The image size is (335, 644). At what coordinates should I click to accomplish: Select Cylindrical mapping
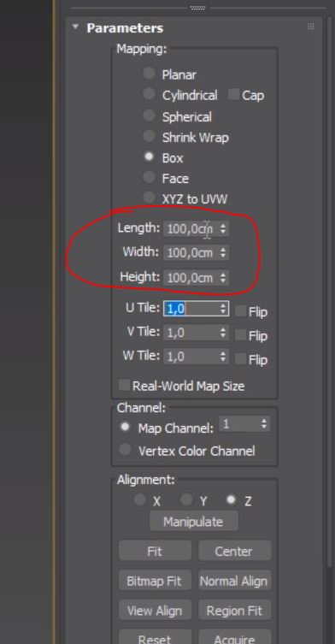148,94
